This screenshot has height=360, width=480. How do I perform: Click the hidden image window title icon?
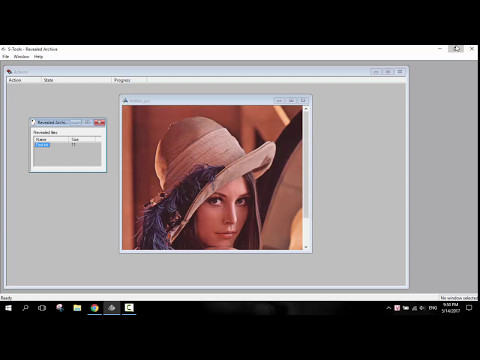click(125, 100)
